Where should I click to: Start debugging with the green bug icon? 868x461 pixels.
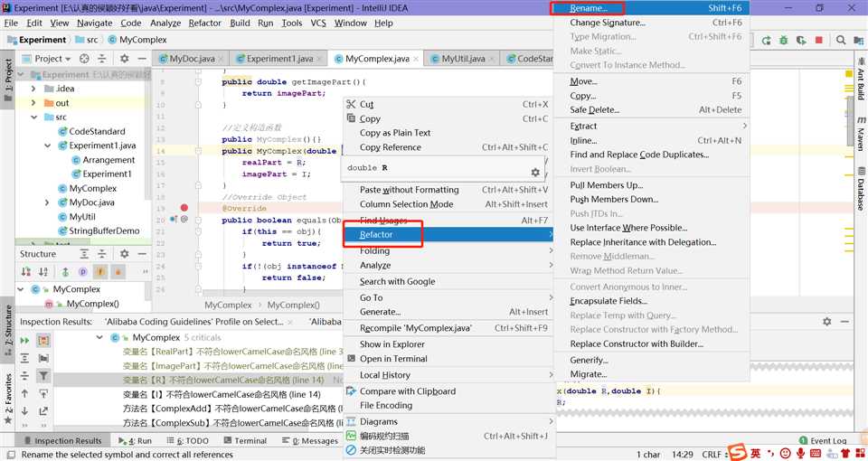(x=783, y=40)
